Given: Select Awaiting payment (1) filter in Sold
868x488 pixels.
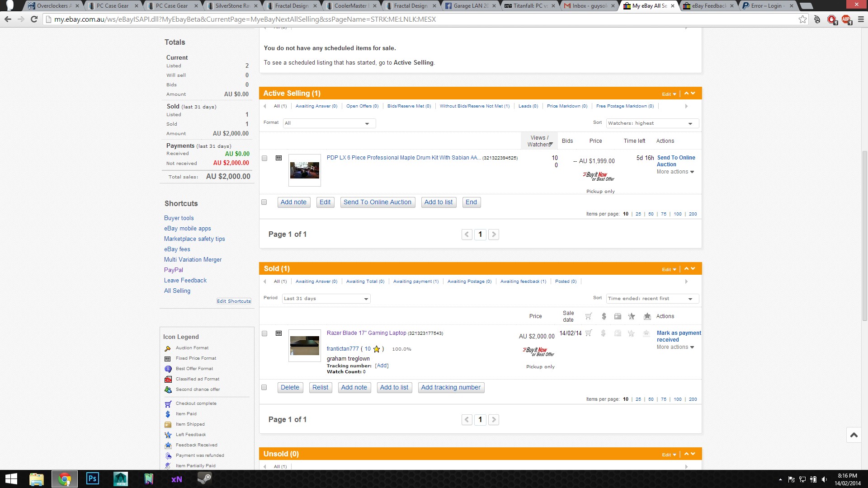Looking at the screenshot, I should tap(416, 282).
